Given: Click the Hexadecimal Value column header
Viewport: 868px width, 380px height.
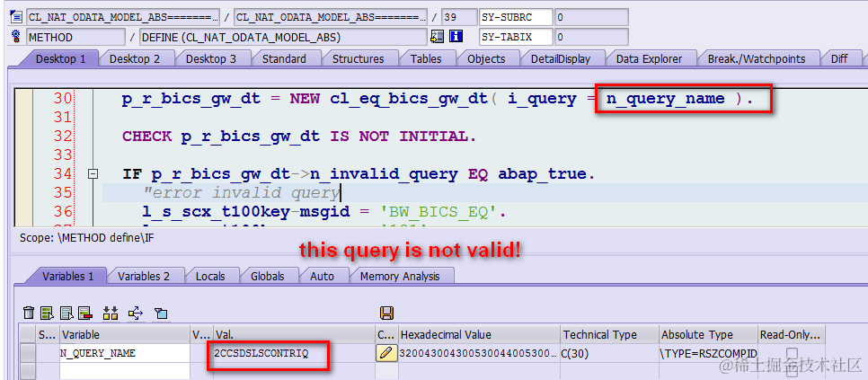Looking at the screenshot, I should click(x=479, y=335).
